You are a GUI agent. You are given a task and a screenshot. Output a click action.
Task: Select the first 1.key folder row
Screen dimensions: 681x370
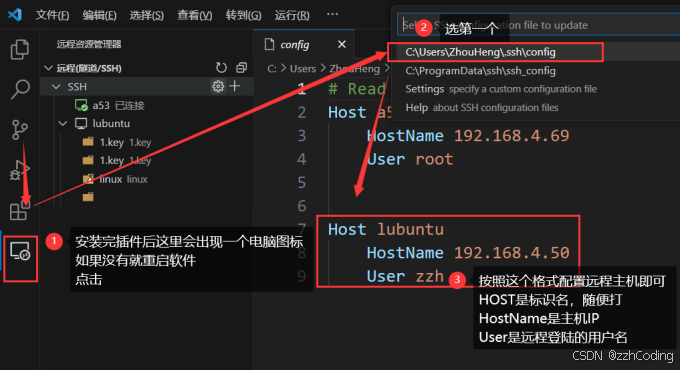click(147, 142)
